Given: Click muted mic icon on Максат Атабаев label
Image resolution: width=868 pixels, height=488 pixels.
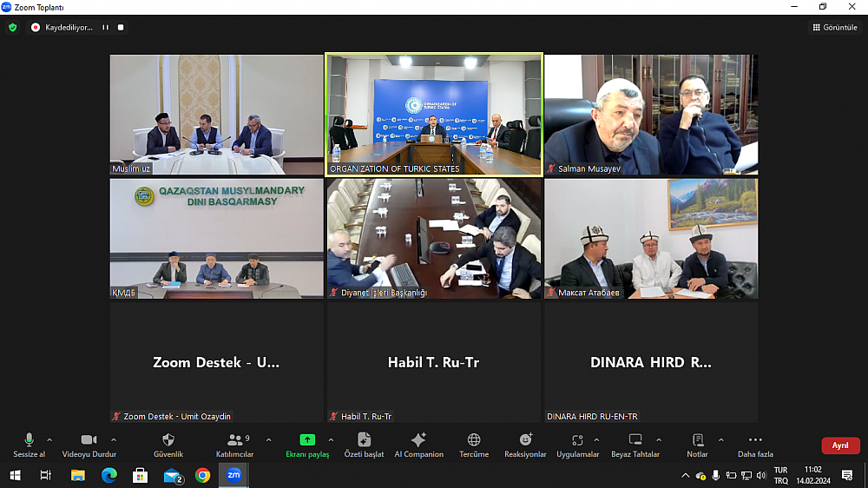Looking at the screenshot, I should click(x=551, y=293).
